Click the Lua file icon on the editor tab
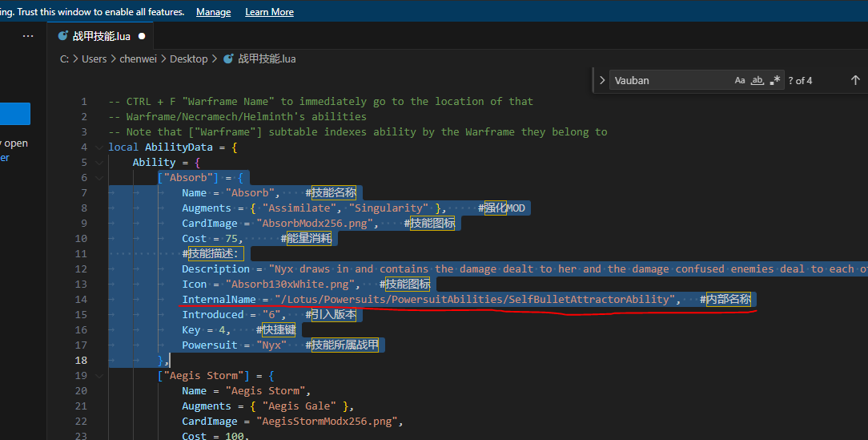 tap(62, 36)
